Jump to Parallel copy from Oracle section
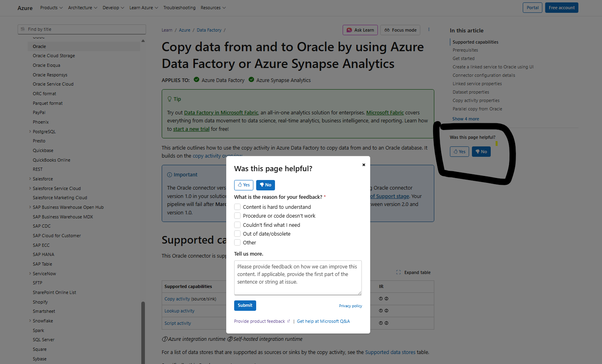Image resolution: width=602 pixels, height=364 pixels. click(477, 109)
